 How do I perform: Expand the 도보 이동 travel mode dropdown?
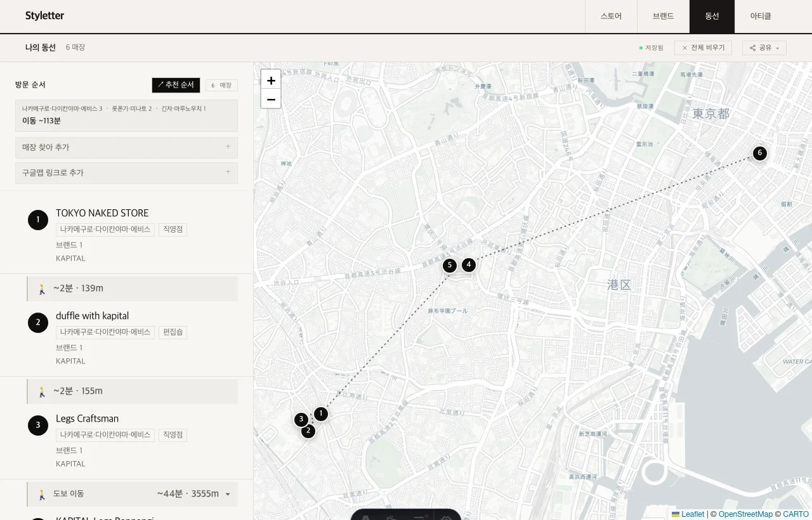click(228, 494)
